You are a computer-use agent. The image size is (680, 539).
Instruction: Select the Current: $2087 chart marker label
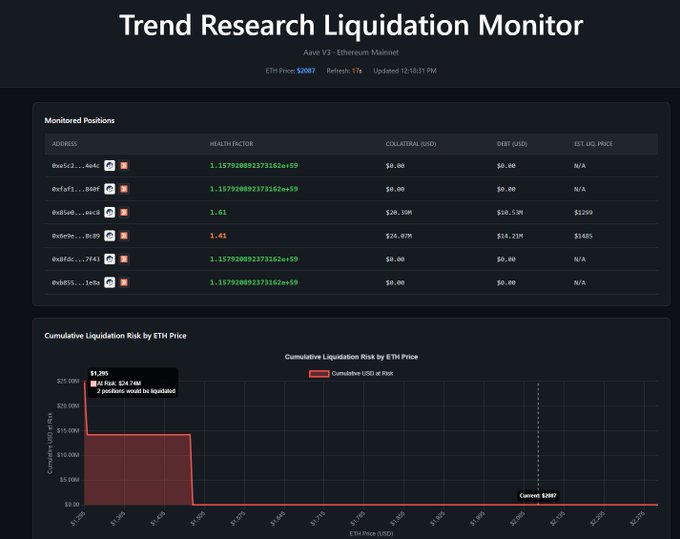coord(538,495)
